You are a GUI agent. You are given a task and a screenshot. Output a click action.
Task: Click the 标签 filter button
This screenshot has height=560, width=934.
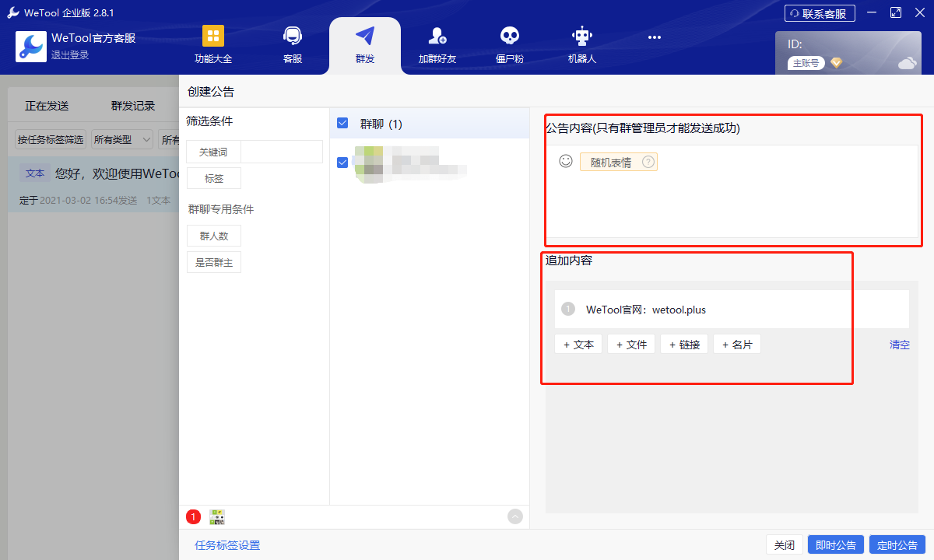pos(214,178)
